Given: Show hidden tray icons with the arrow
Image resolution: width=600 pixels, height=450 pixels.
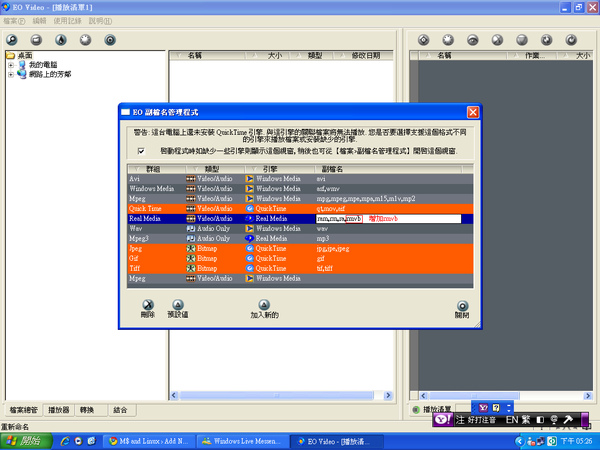Looking at the screenshot, I should point(519,441).
